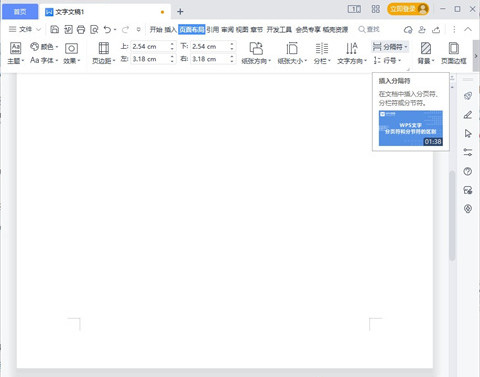Click 页面边框 (Page Border) button
The image size is (480, 377).
pos(454,53)
